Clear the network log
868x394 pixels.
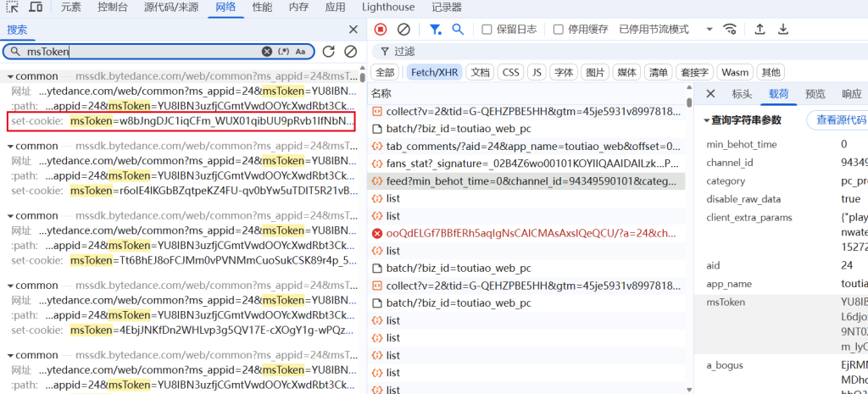[403, 29]
